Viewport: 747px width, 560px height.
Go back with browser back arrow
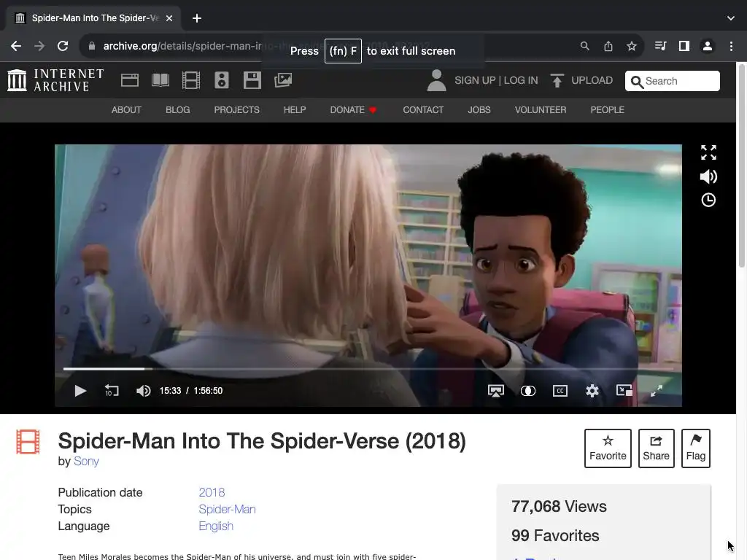point(16,46)
